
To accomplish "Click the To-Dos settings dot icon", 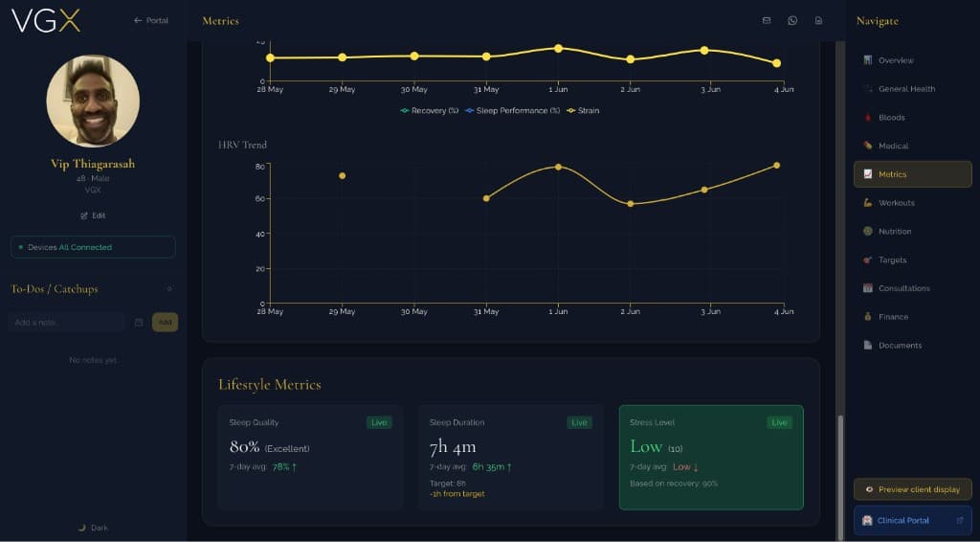I will click(x=169, y=289).
